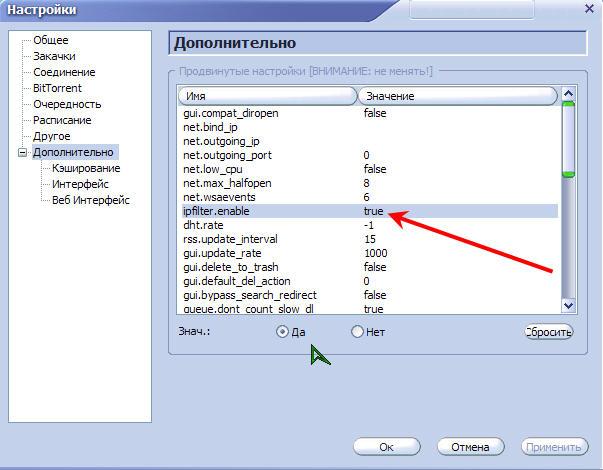Viewport: 603px width, 470px height.
Task: Open the Расписание section
Action: pyautogui.click(x=62, y=120)
